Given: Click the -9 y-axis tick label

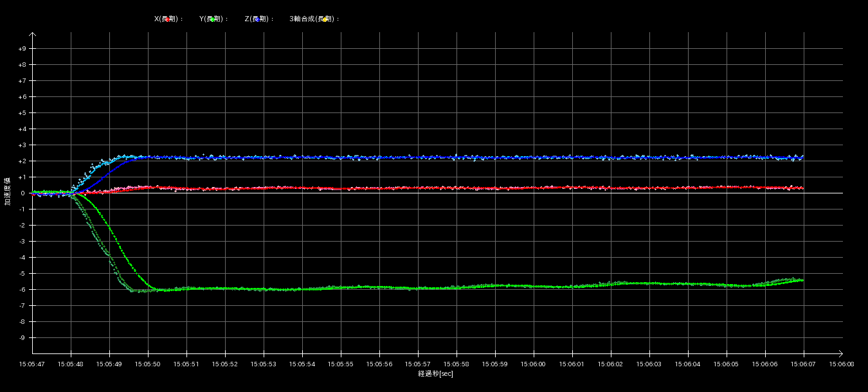Looking at the screenshot, I should (23, 338).
